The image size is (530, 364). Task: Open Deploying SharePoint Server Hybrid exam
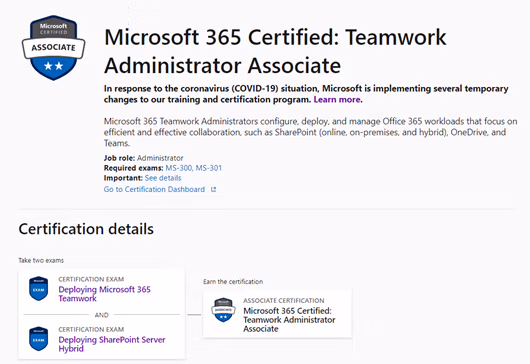pyautogui.click(x=112, y=344)
